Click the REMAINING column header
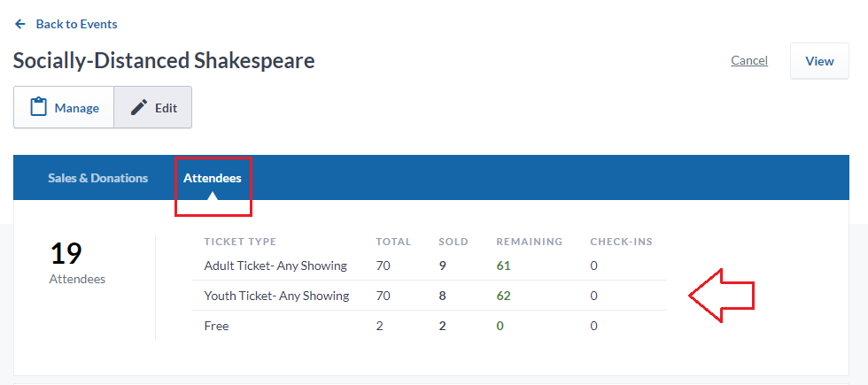The width and height of the screenshot is (868, 385). tap(530, 242)
